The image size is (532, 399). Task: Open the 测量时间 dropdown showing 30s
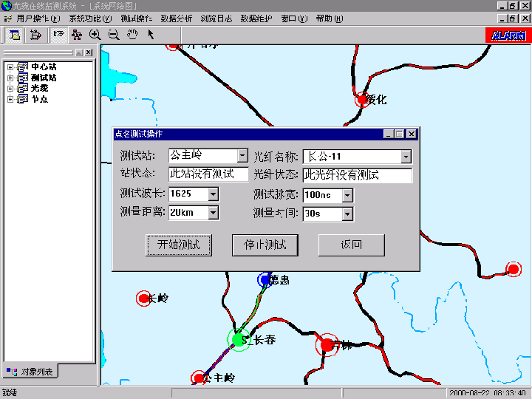pos(347,214)
